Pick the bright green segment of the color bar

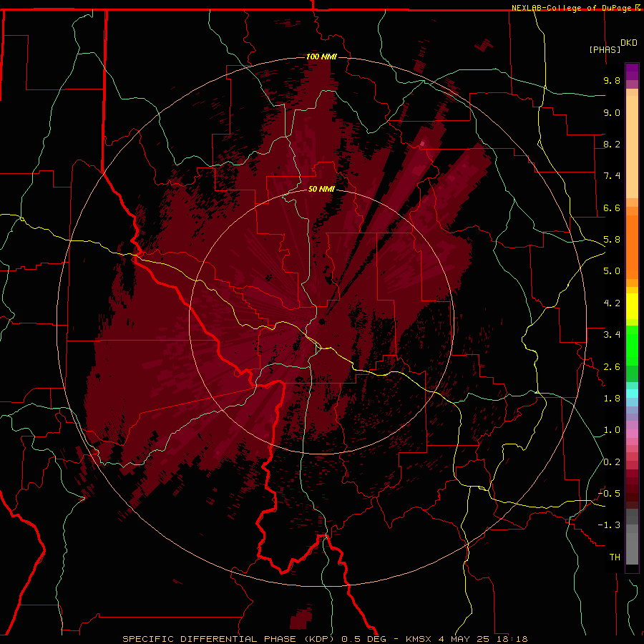click(x=632, y=345)
